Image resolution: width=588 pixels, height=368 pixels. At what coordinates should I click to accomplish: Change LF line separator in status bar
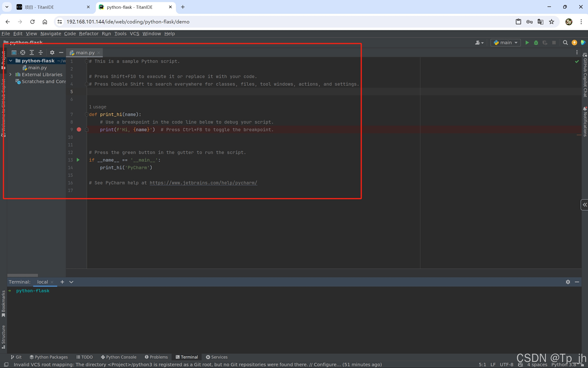point(493,365)
